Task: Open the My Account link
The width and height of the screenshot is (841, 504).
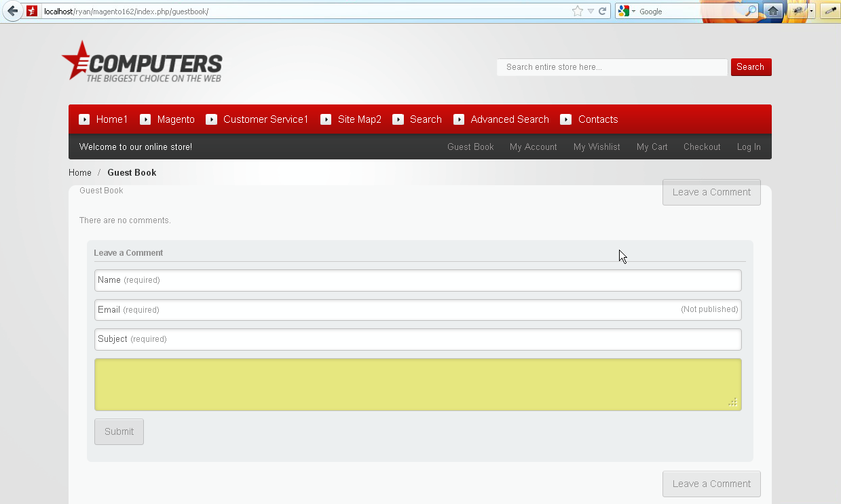Action: click(533, 147)
